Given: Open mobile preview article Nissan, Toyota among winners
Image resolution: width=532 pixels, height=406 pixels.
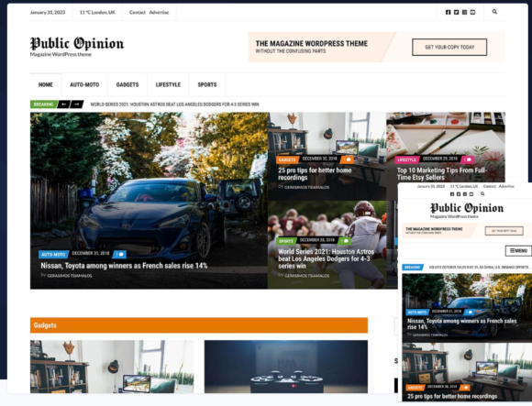Looking at the screenshot, I should [x=461, y=324].
